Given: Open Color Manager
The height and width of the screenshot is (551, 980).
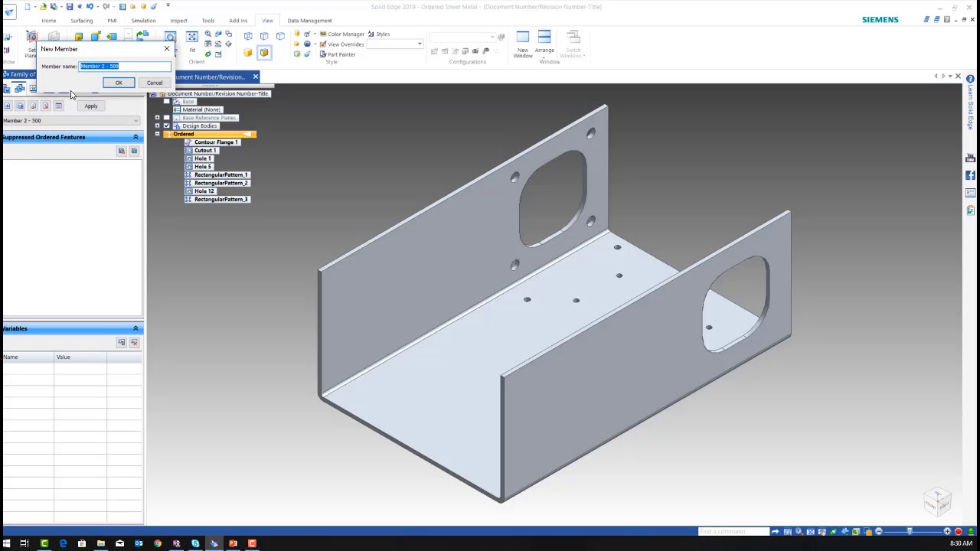Looking at the screenshot, I should pos(341,34).
